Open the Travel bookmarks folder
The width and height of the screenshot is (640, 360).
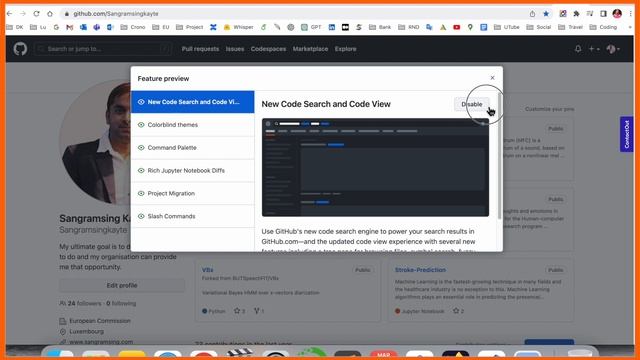point(571,27)
